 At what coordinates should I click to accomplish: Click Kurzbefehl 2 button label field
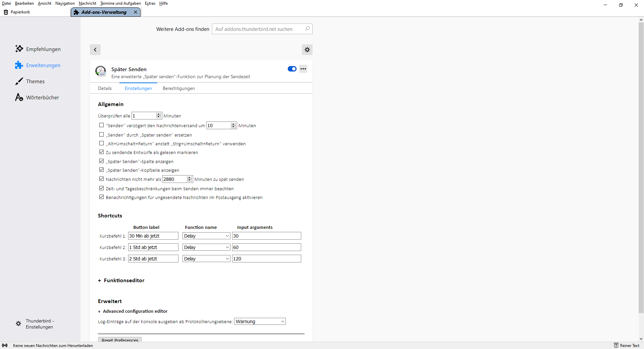point(153,247)
